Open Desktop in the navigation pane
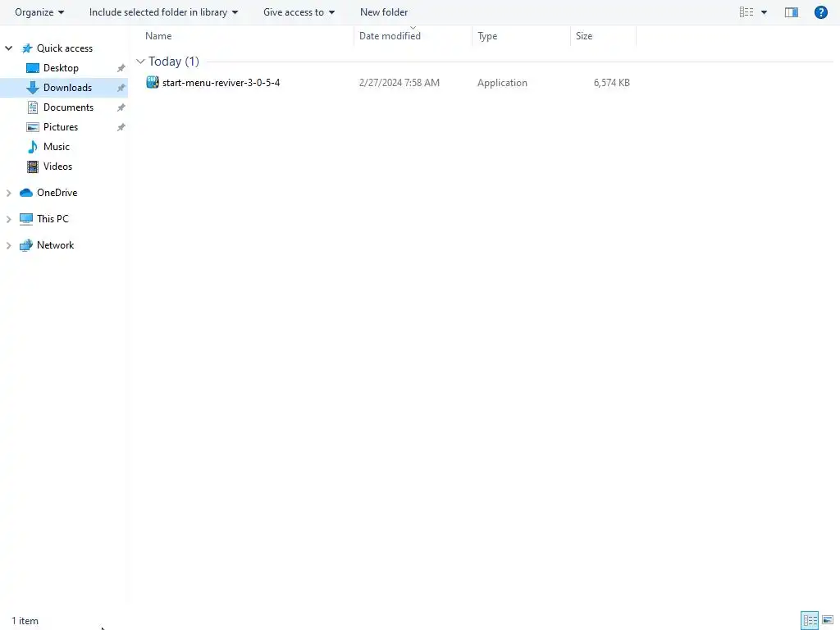This screenshot has width=840, height=630. click(x=61, y=68)
